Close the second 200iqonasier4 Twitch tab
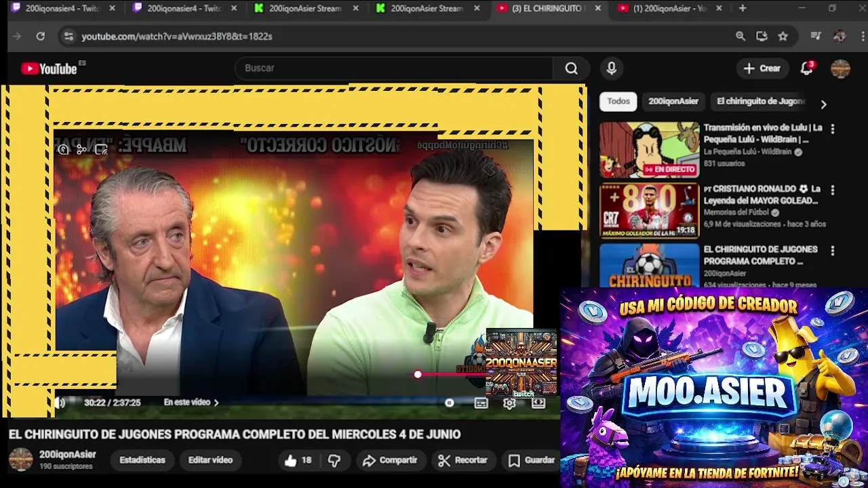The image size is (868, 488). click(235, 8)
